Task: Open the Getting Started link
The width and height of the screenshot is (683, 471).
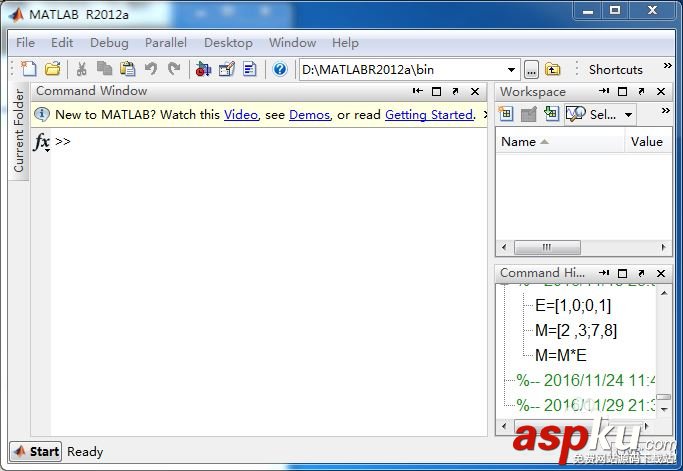Action: click(429, 115)
